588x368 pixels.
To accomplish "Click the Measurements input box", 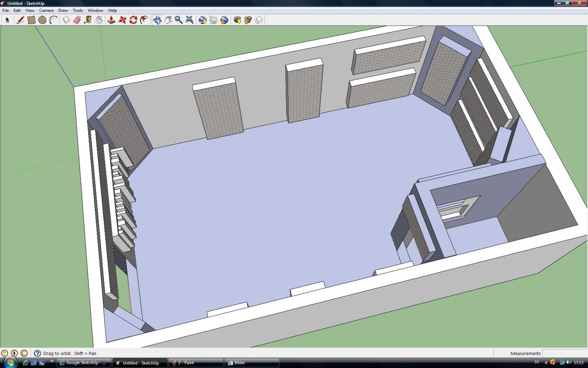I will coord(565,353).
